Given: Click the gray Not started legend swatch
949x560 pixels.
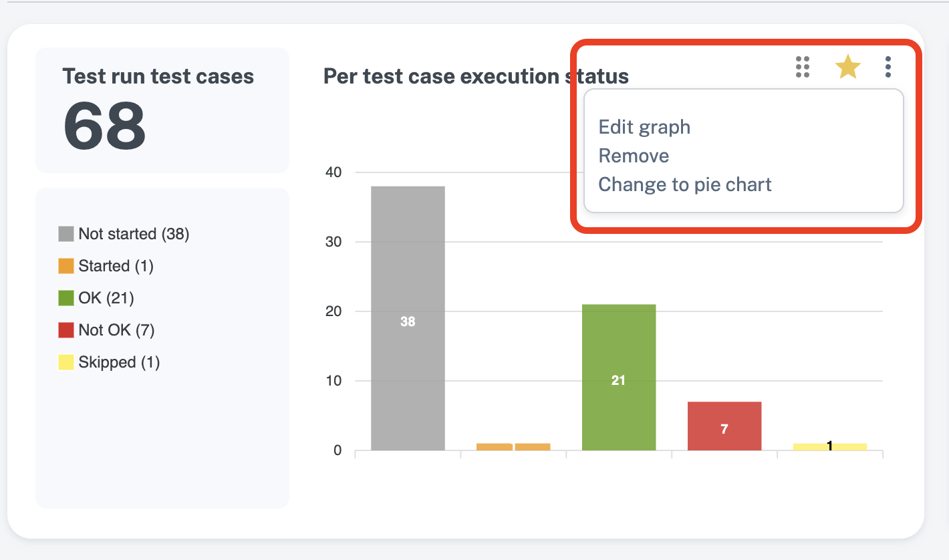Looking at the screenshot, I should (65, 234).
